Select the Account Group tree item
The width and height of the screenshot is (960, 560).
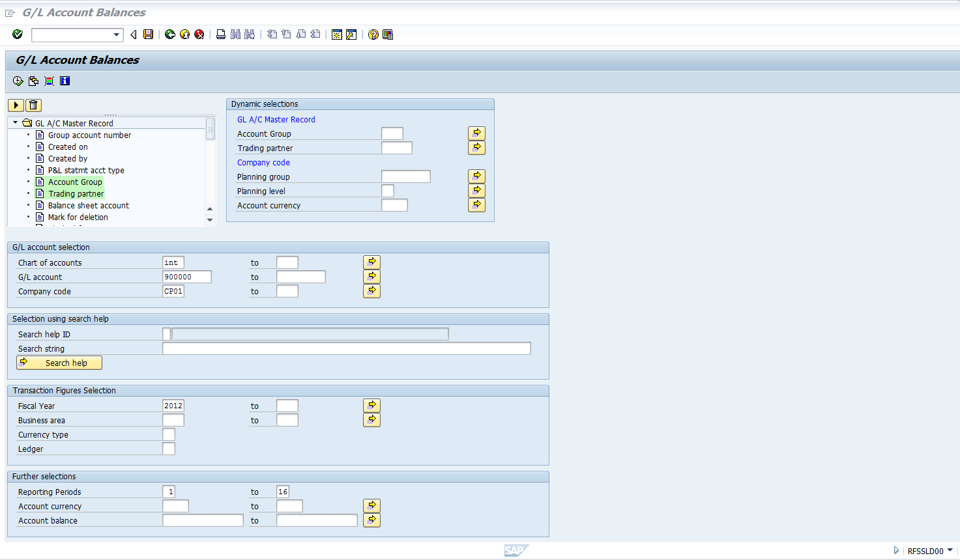[74, 182]
